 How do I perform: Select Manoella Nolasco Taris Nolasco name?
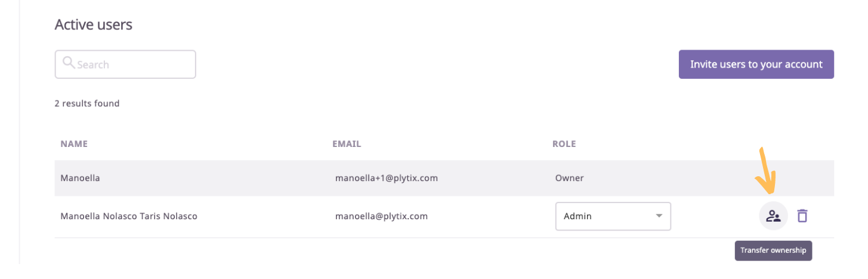coord(129,216)
